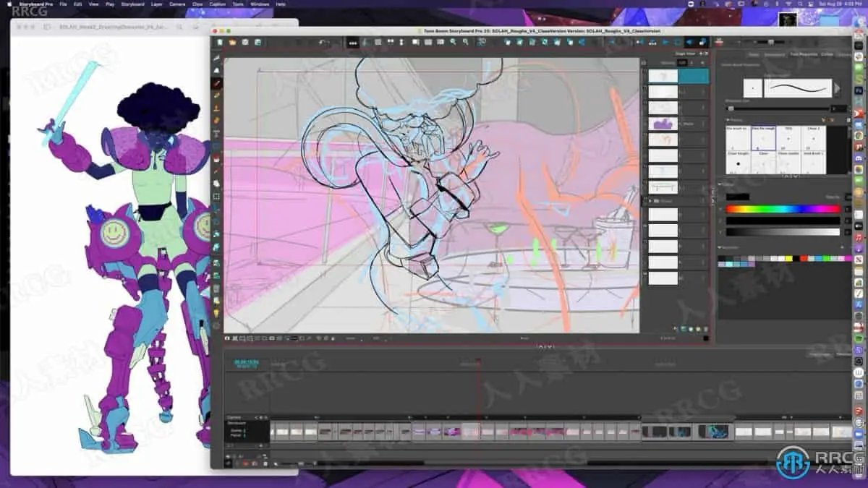The width and height of the screenshot is (868, 488).
Task: Select the Contour Editor tool
Action: pos(216,70)
